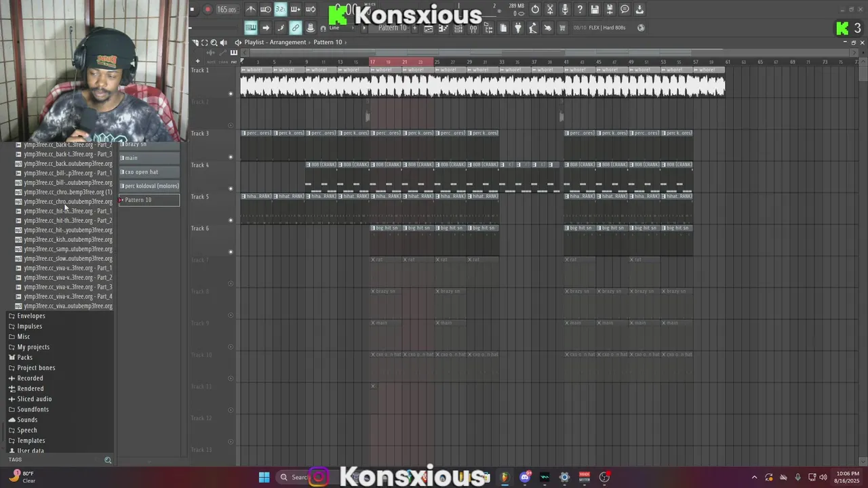Mute Track 5 with its mute dot

pos(231,220)
